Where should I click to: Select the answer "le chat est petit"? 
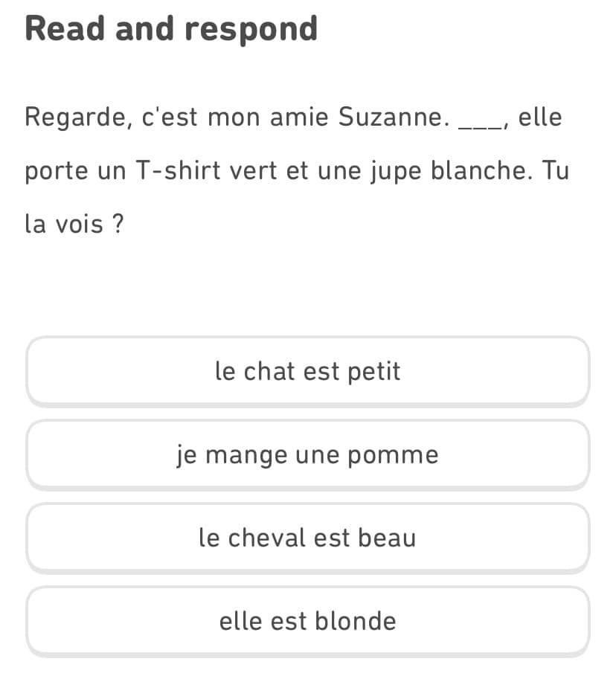(307, 371)
